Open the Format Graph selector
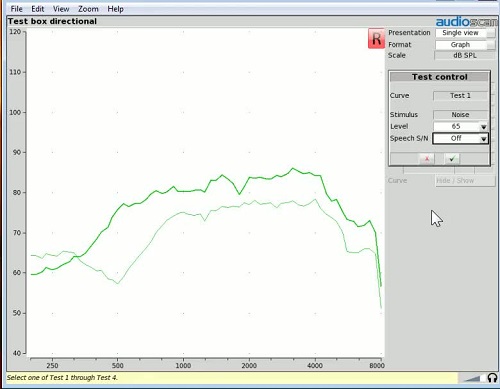This screenshot has height=389, width=500. pyautogui.click(x=465, y=45)
